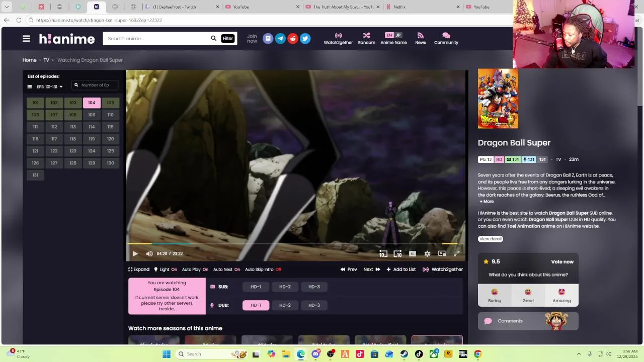Select episode 131
The width and height of the screenshot is (644, 362).
[x=35, y=175]
